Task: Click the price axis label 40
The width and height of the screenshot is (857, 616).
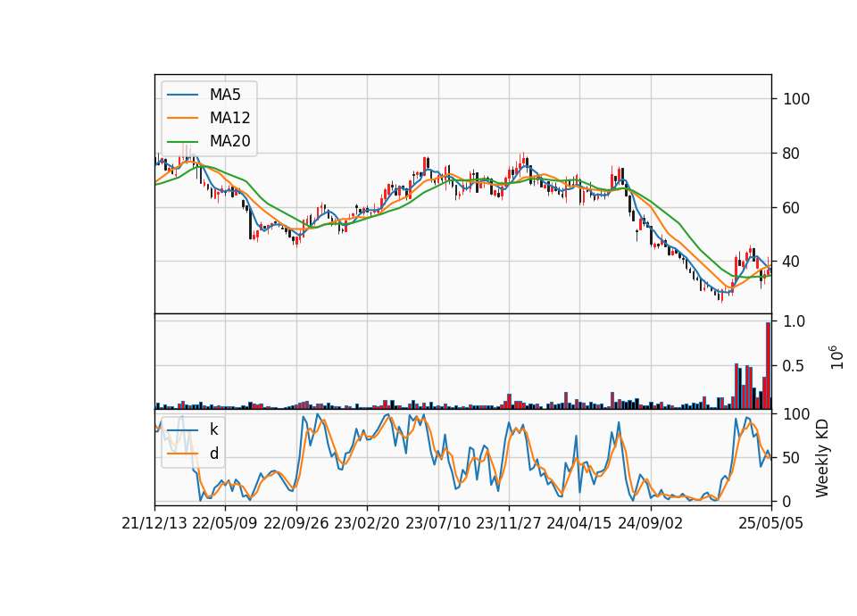Action: click(791, 262)
